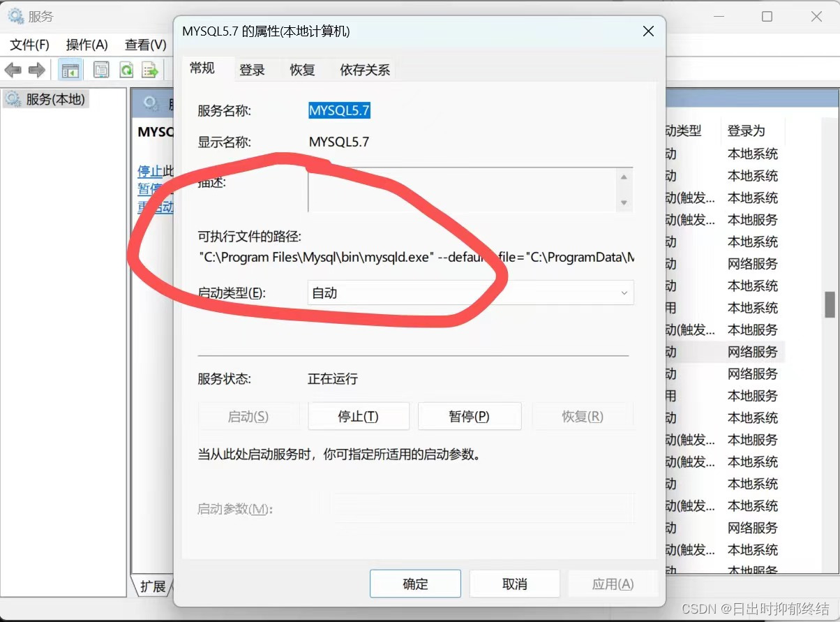
Task: Switch to the 常规 tab
Action: [x=202, y=68]
